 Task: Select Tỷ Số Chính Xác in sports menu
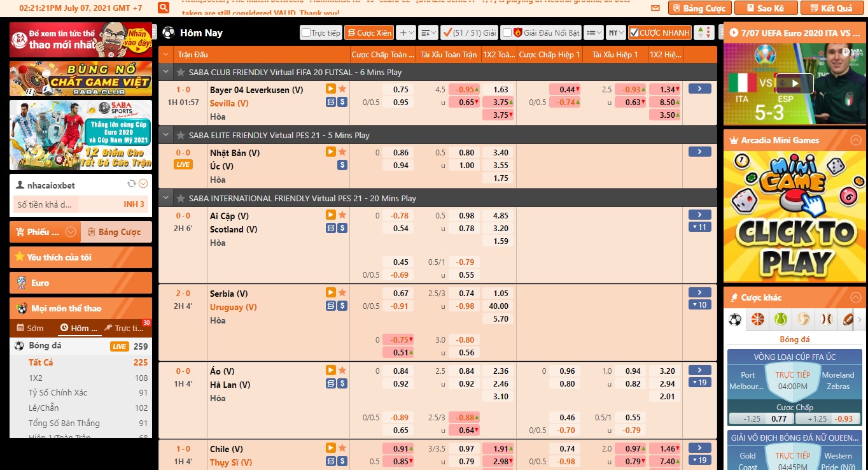[58, 392]
